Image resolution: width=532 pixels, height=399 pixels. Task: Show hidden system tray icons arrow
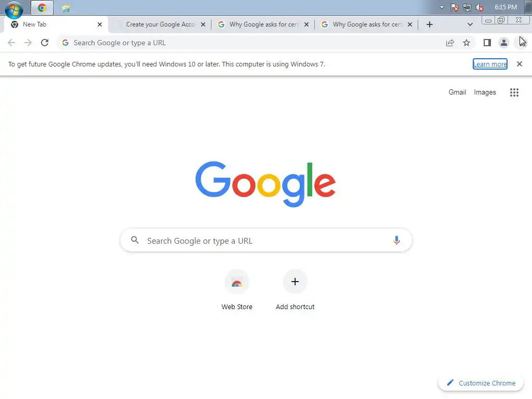442,7
